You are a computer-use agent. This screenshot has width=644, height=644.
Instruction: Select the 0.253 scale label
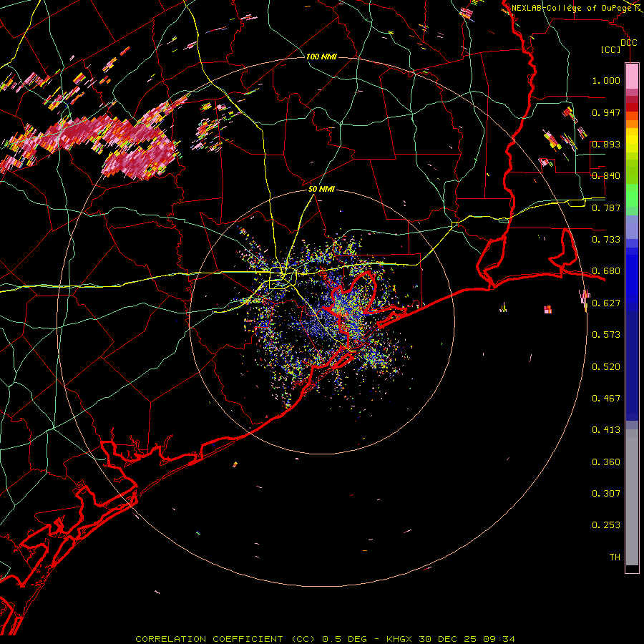(x=606, y=525)
